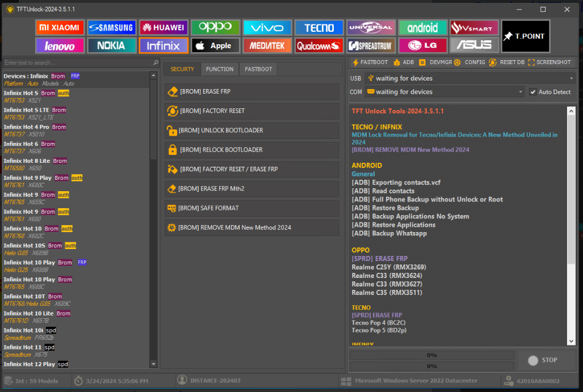Choose the Vsmart brand logo

[474, 27]
